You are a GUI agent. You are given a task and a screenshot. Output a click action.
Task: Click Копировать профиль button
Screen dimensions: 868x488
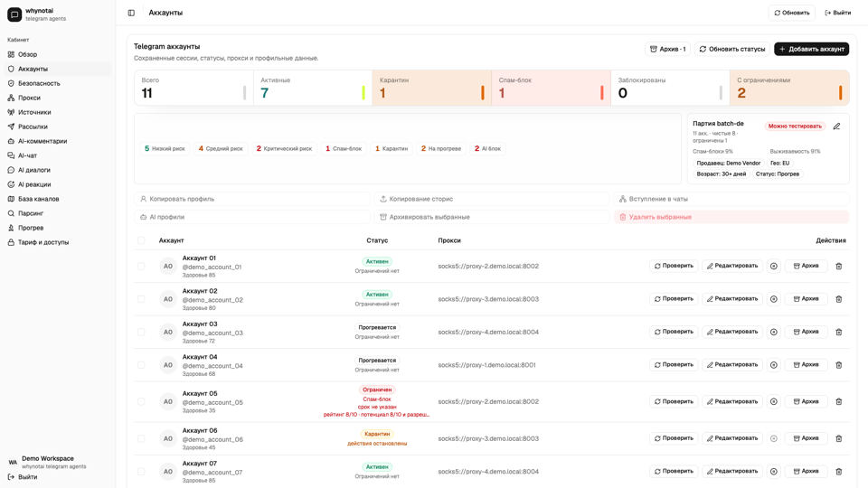252,199
